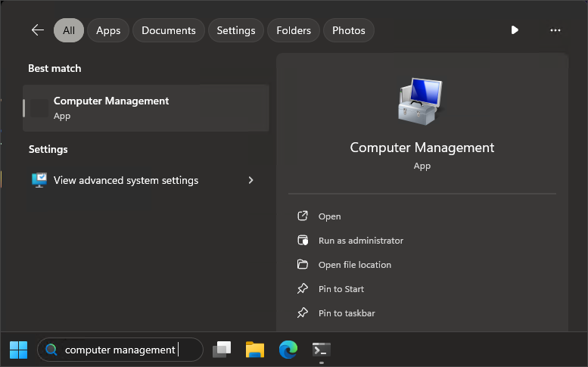The height and width of the screenshot is (367, 588).
Task: Click the shield icon for Run as administrator
Action: [303, 240]
